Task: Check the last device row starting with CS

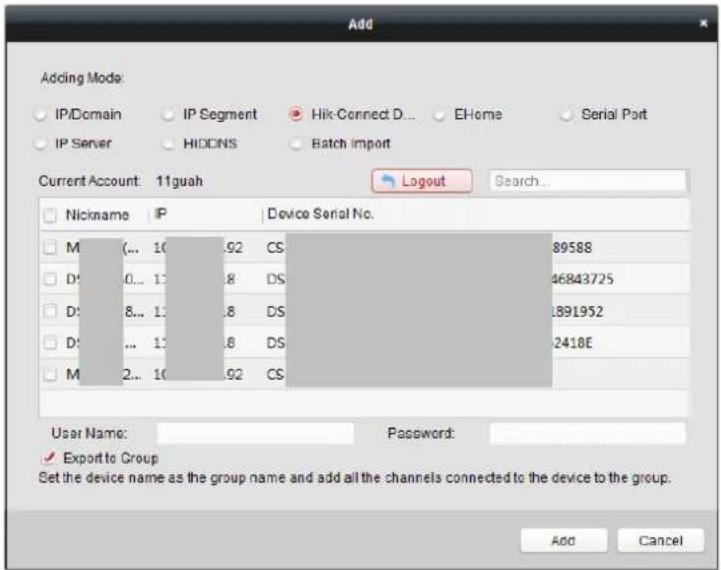Action: [50, 374]
